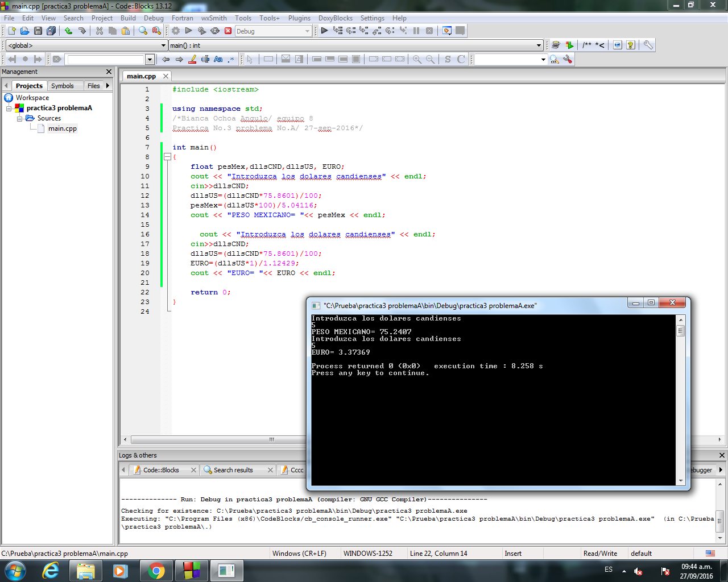The image size is (728, 582).
Task: Run the program with the Run icon
Action: pyautogui.click(x=189, y=31)
